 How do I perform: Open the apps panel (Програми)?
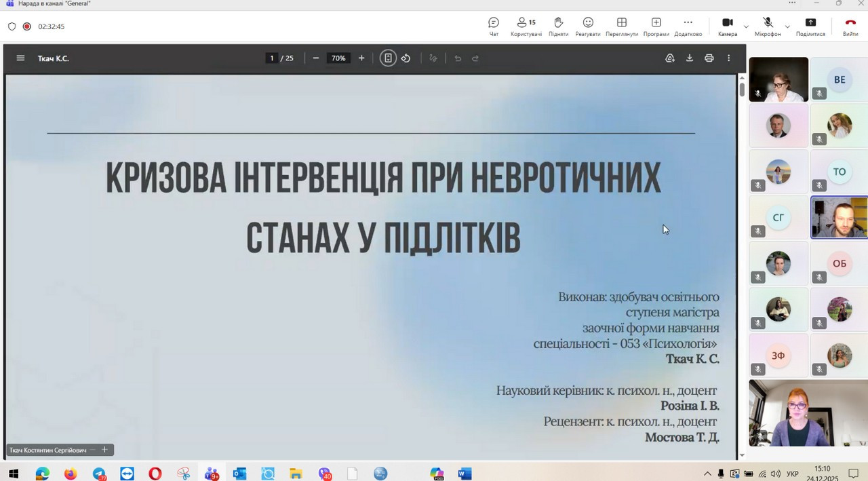coord(656,26)
